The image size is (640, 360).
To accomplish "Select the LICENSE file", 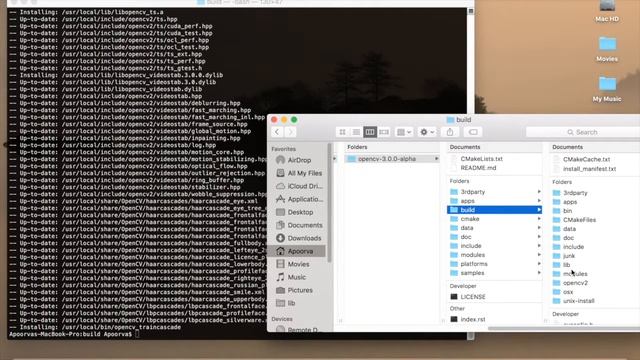I will pyautogui.click(x=473, y=297).
